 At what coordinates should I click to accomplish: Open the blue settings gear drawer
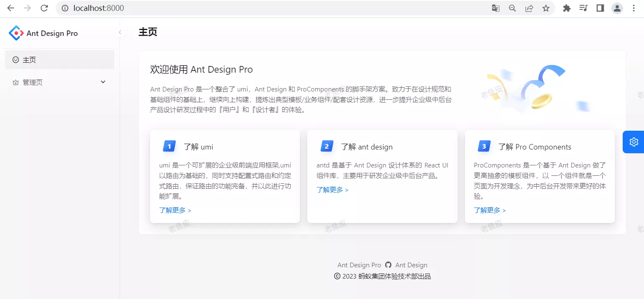[634, 142]
